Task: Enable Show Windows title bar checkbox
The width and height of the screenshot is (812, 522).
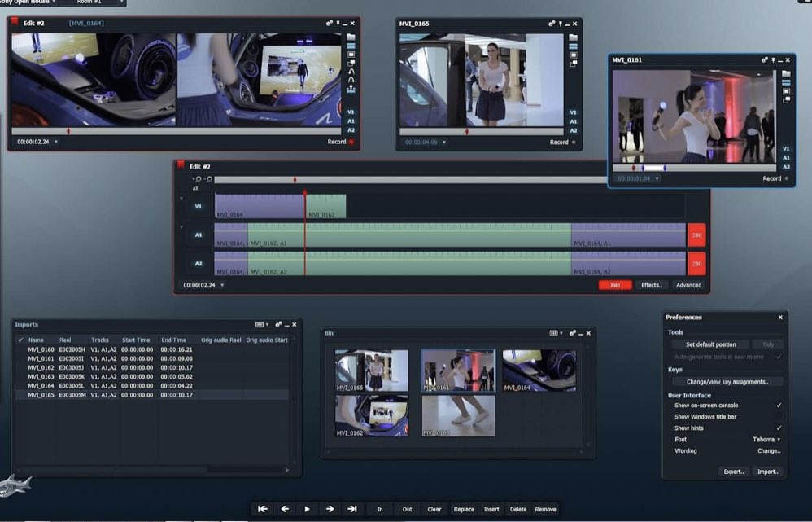Action: click(779, 417)
